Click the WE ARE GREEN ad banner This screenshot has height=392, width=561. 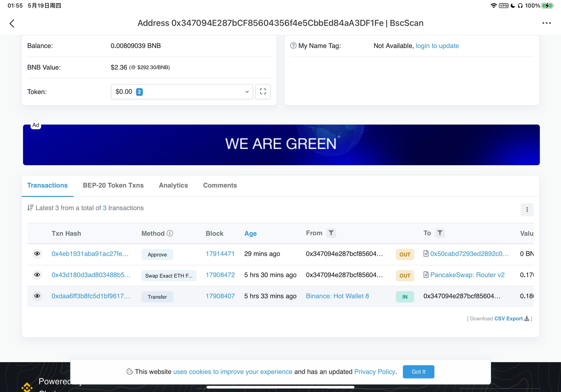tap(281, 145)
